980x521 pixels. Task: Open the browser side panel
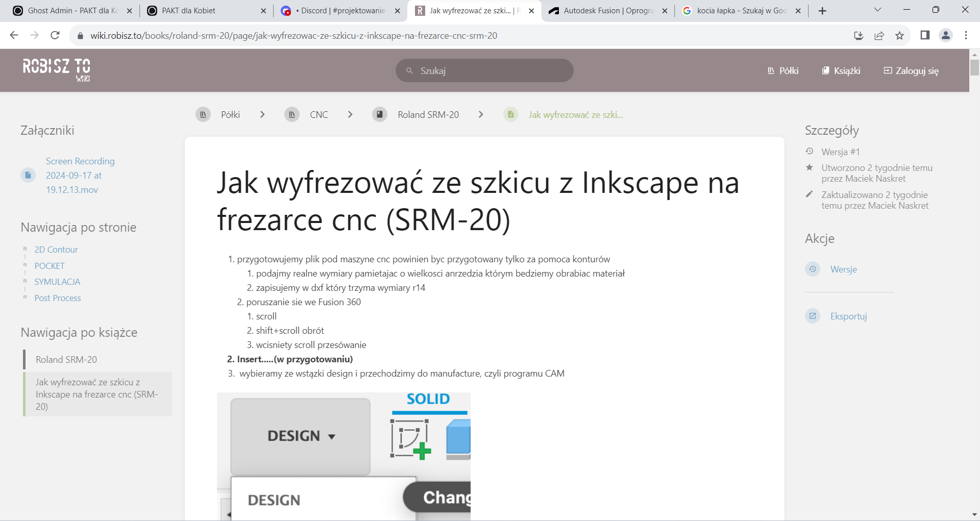[x=925, y=35]
